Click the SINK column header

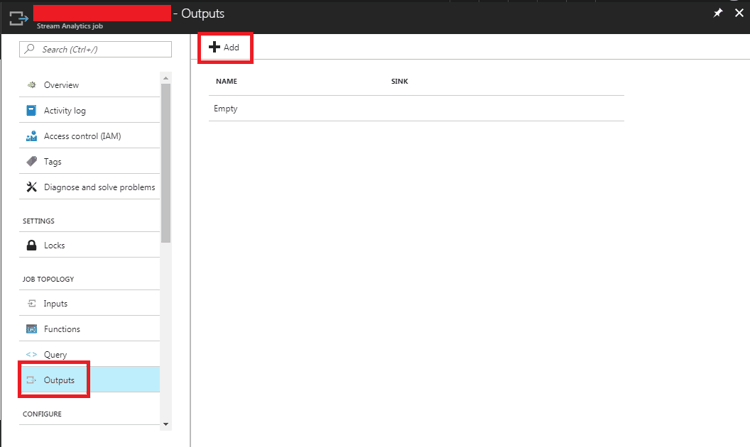pyautogui.click(x=399, y=81)
